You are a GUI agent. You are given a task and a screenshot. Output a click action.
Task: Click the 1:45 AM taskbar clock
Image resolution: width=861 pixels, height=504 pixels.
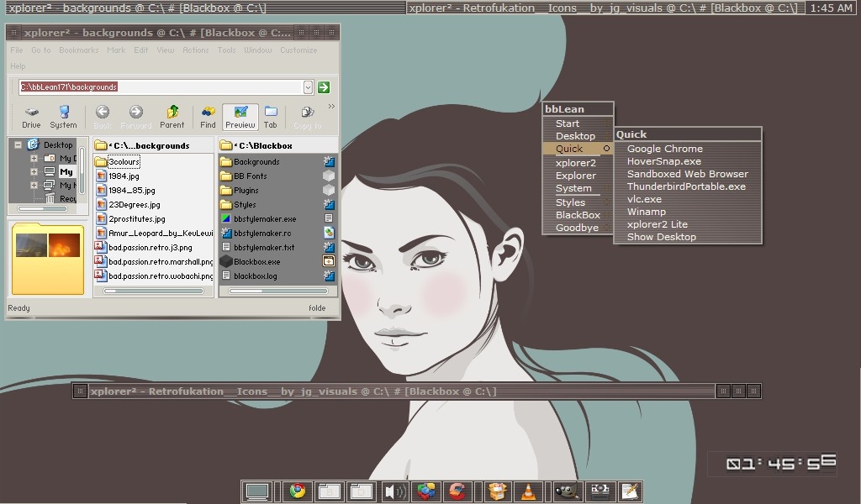(831, 8)
